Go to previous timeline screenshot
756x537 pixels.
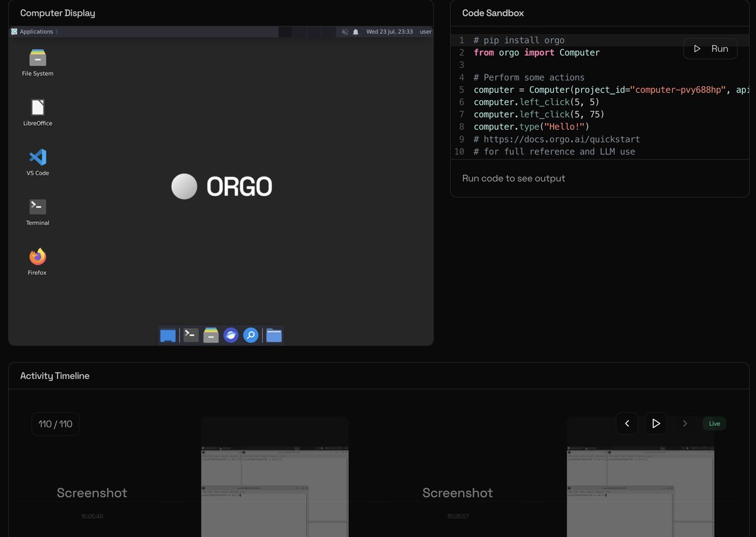tap(627, 424)
